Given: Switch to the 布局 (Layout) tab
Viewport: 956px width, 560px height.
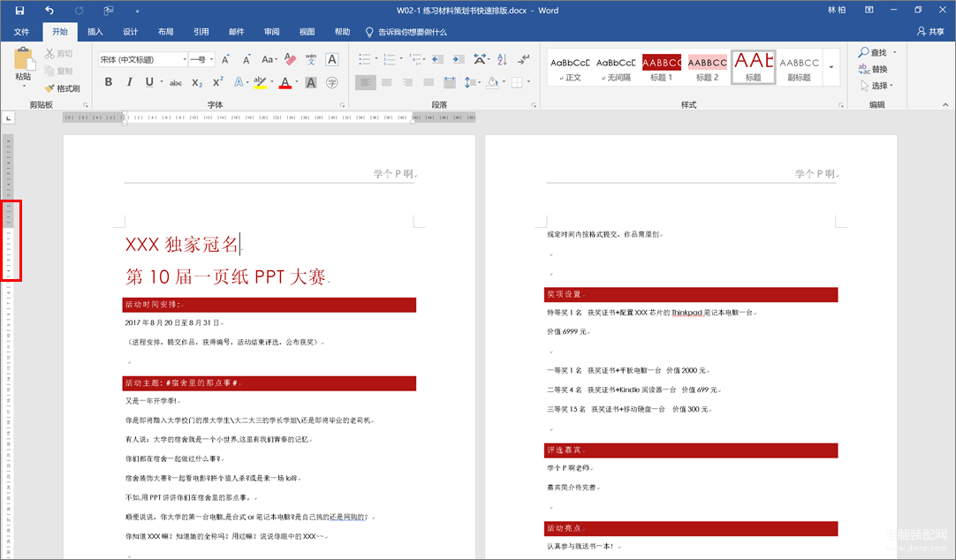Looking at the screenshot, I should (x=166, y=32).
